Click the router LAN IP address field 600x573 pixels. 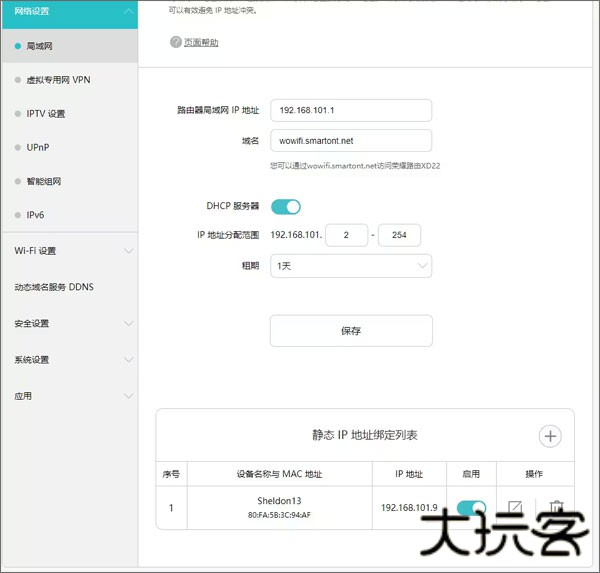(x=351, y=110)
